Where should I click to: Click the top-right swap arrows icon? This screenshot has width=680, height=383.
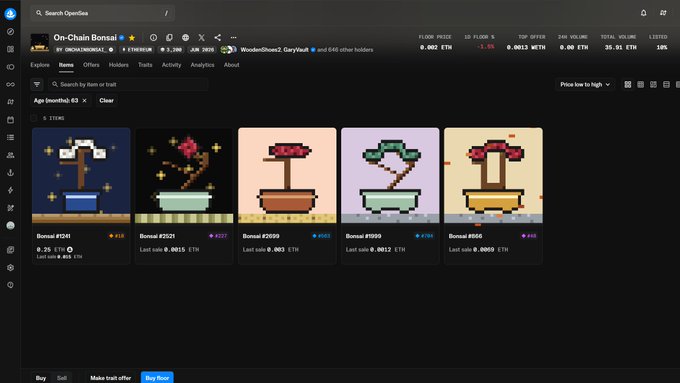click(663, 13)
